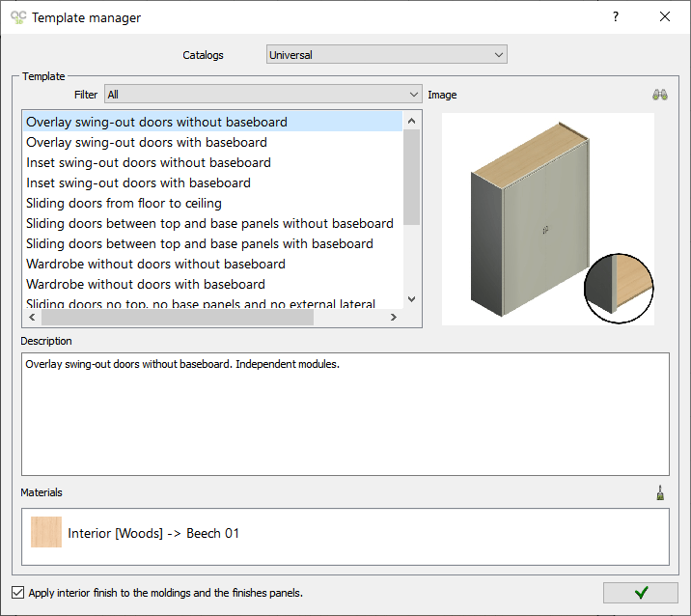Viewport: 691px width, 616px height.
Task: Click inside the Description text box
Action: coord(345,413)
